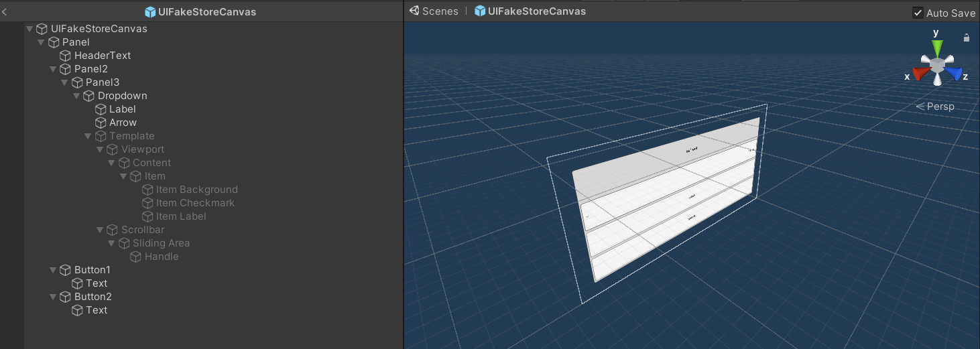Click the Sliding Area cube icon
The width and height of the screenshot is (980, 349).
(x=124, y=243)
